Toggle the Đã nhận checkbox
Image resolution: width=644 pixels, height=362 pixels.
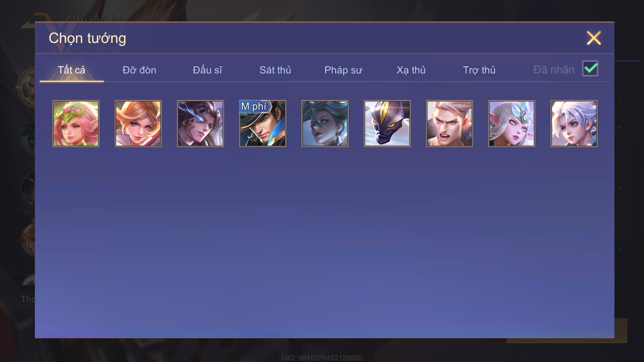[x=590, y=69]
